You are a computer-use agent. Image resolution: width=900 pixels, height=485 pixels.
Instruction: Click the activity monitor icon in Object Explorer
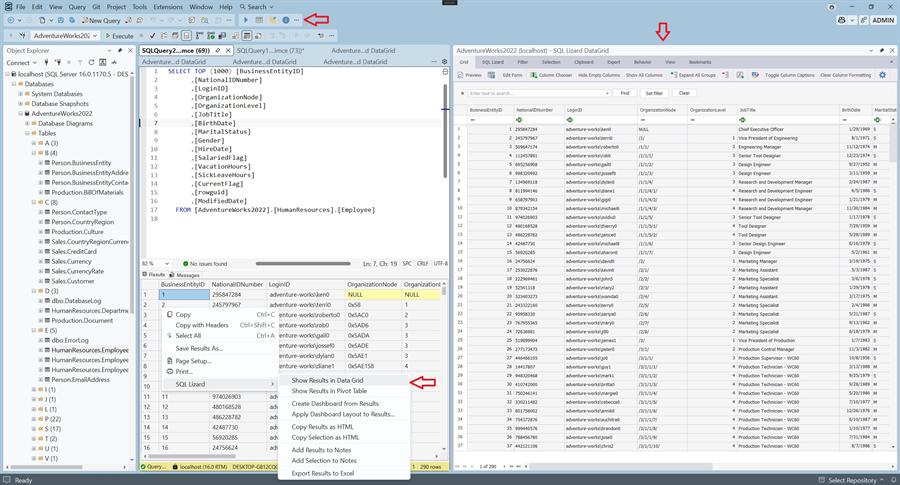pyautogui.click(x=114, y=62)
